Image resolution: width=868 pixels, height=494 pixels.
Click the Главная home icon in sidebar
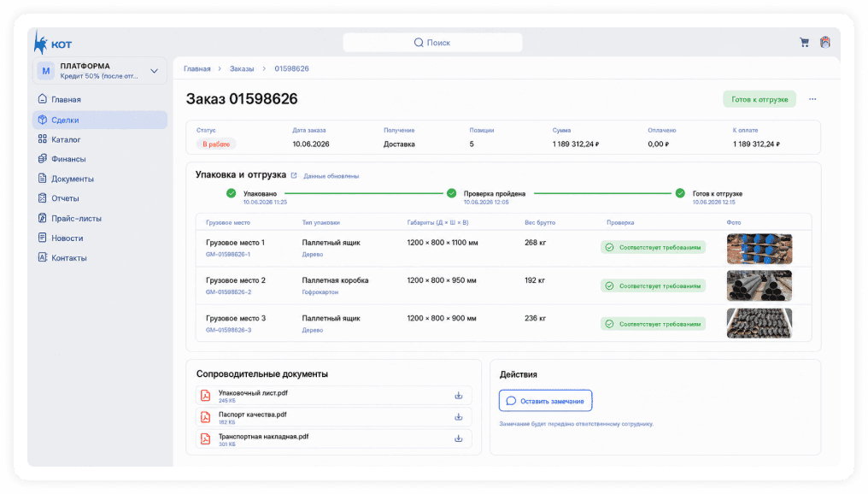43,99
